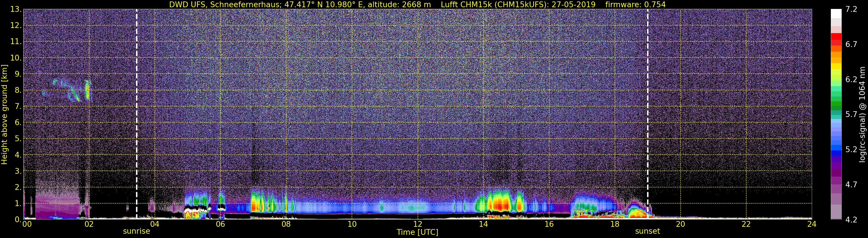Click the time axis tick label 06
The image size is (868, 238).
click(220, 224)
